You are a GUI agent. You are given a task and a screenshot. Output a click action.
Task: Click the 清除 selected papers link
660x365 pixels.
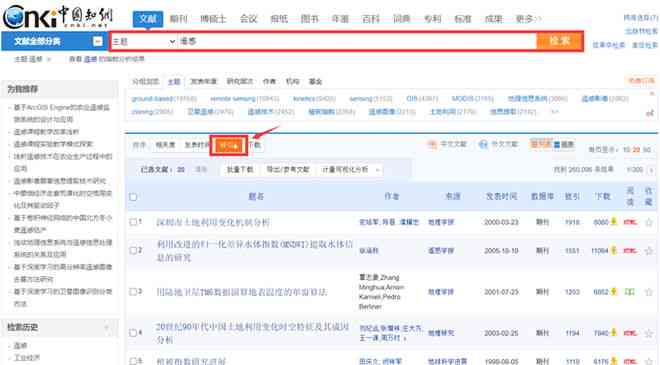[201, 170]
